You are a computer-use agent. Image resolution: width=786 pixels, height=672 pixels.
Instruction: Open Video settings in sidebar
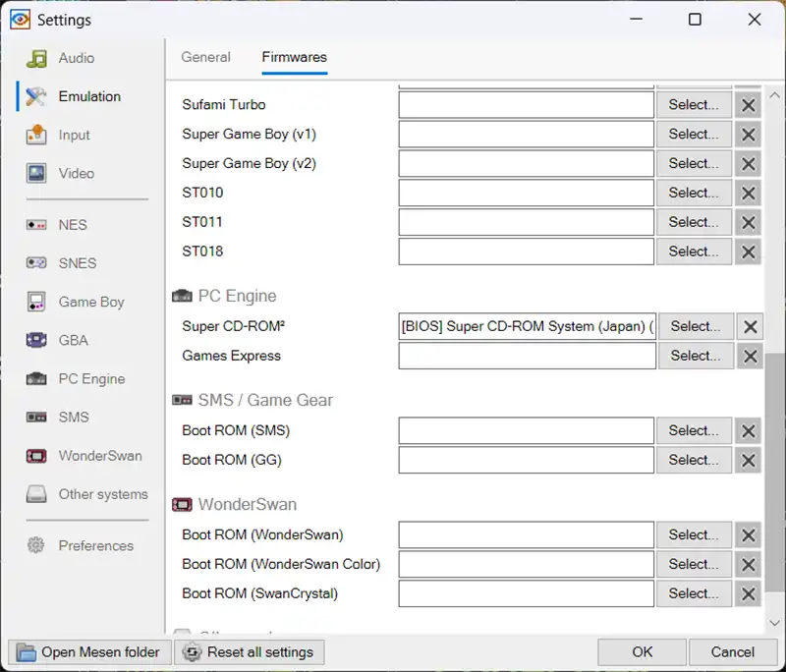[x=76, y=174]
